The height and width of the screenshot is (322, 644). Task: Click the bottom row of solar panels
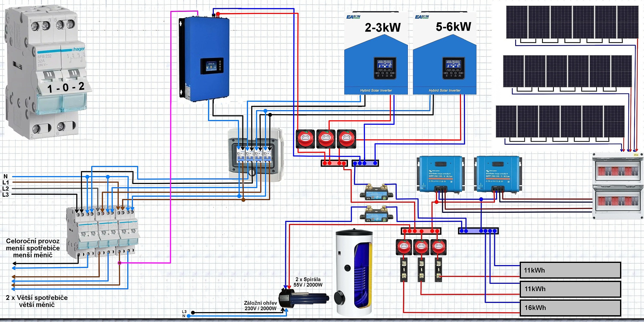[x=560, y=121]
